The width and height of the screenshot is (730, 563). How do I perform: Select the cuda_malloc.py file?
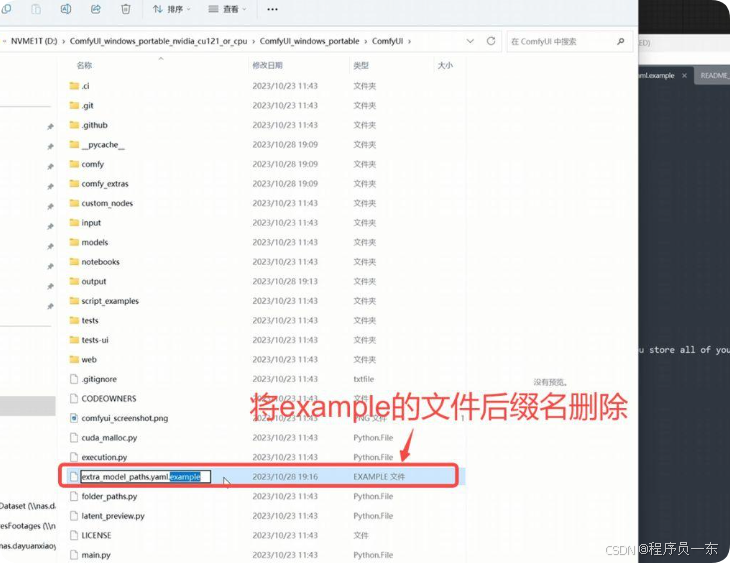click(102, 438)
